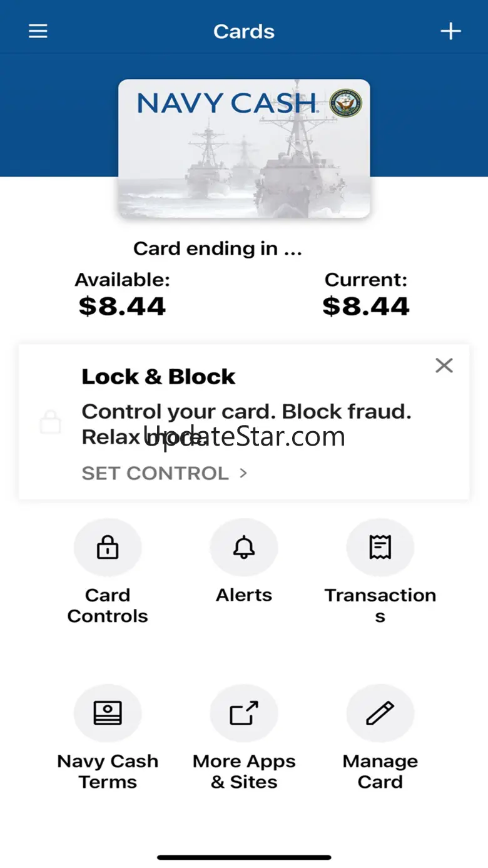
Task: Tap the Lock & Block heading
Action: tap(158, 377)
